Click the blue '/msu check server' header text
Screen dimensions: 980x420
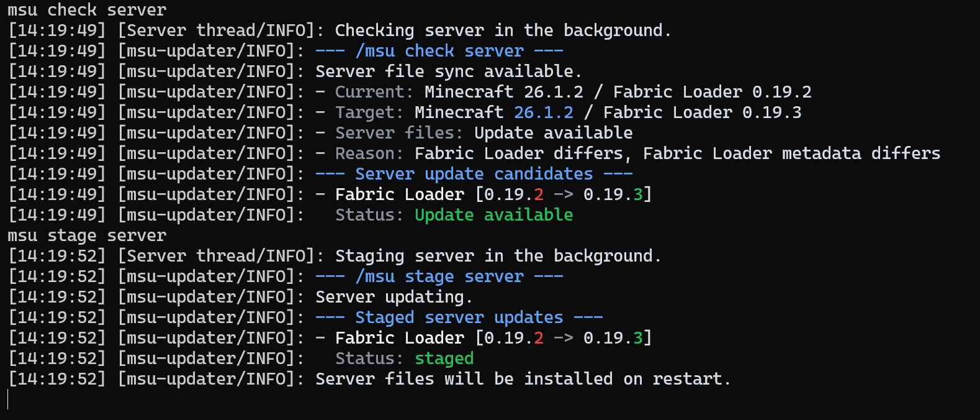[x=439, y=51]
